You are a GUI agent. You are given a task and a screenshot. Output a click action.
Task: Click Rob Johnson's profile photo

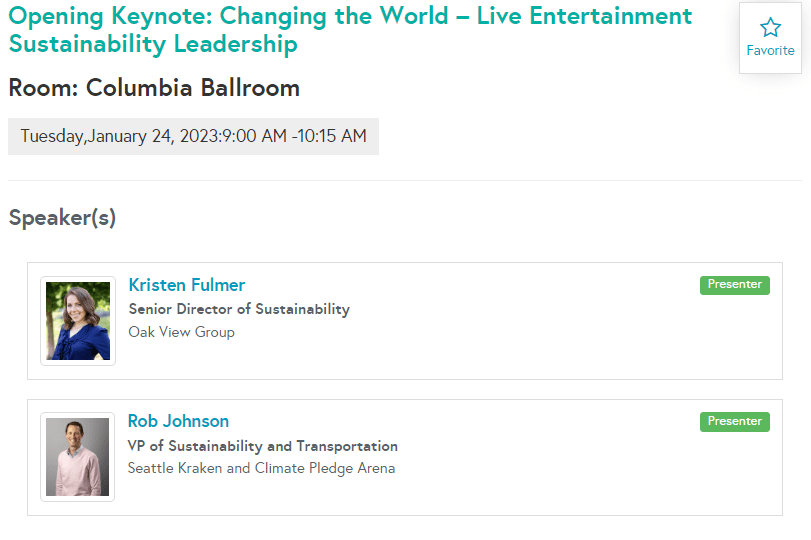point(78,457)
